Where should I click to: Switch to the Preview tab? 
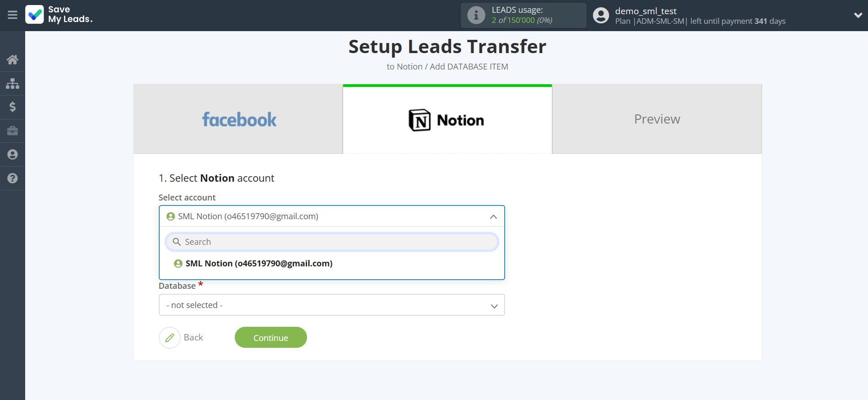(657, 119)
